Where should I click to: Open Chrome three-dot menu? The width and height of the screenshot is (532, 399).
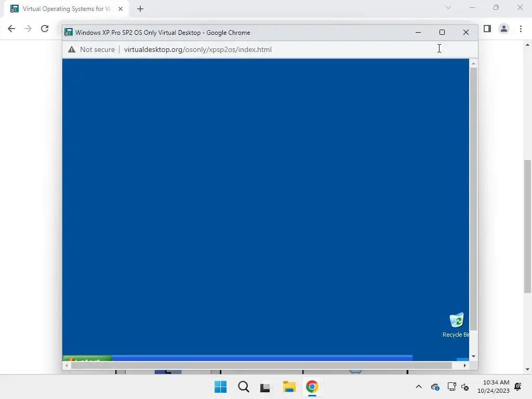pyautogui.click(x=521, y=29)
